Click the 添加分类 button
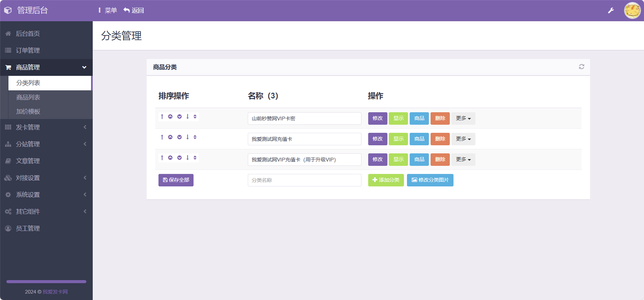The height and width of the screenshot is (300, 644). tap(386, 180)
